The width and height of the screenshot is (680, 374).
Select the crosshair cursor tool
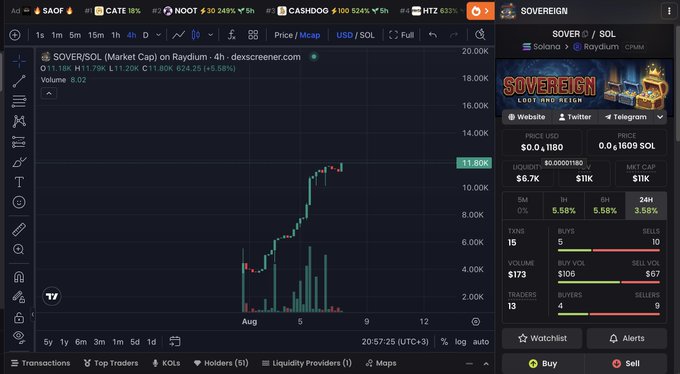[19, 61]
